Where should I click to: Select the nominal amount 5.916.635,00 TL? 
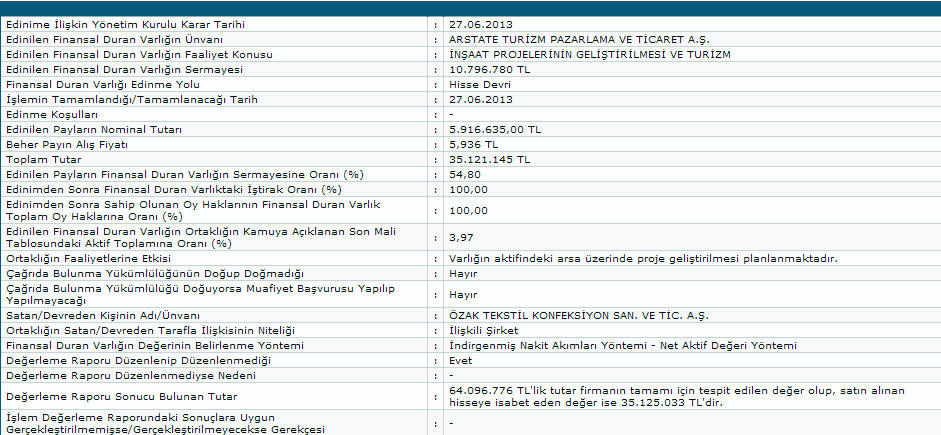pyautogui.click(x=497, y=130)
